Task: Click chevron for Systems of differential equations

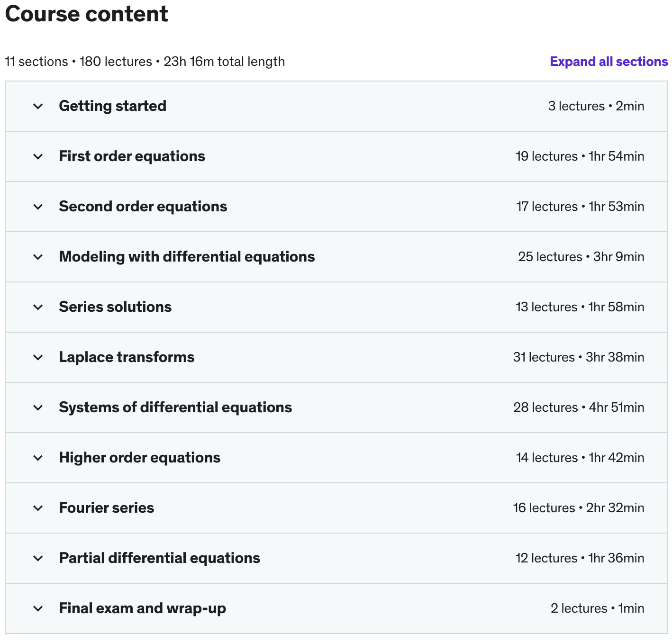Action: pos(38,408)
